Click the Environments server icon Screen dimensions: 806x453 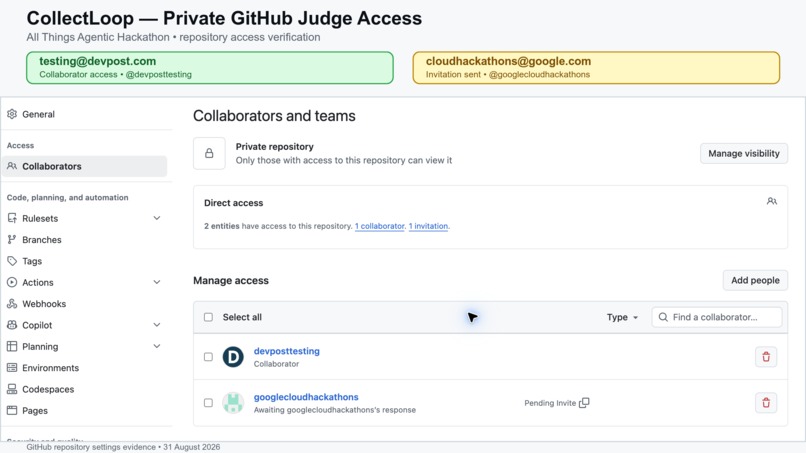[12, 368]
